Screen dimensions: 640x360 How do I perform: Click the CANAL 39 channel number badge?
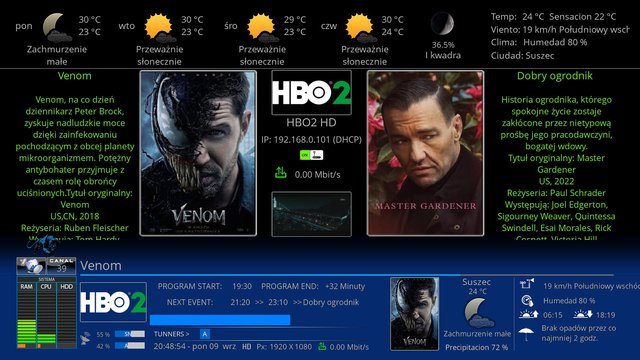point(61,265)
